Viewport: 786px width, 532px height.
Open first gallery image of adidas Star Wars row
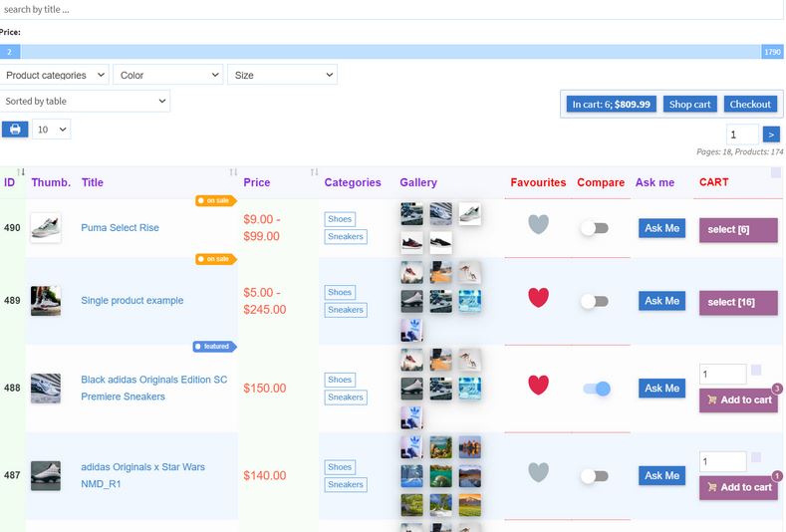[x=411, y=447]
